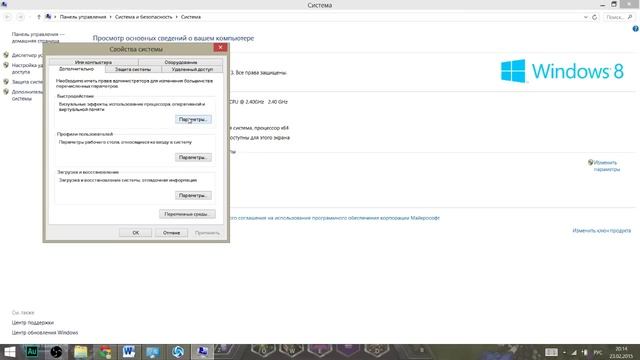The height and width of the screenshot is (360, 640).
Task: Click the shield icon beside Изменить параметры
Action: pos(590,162)
